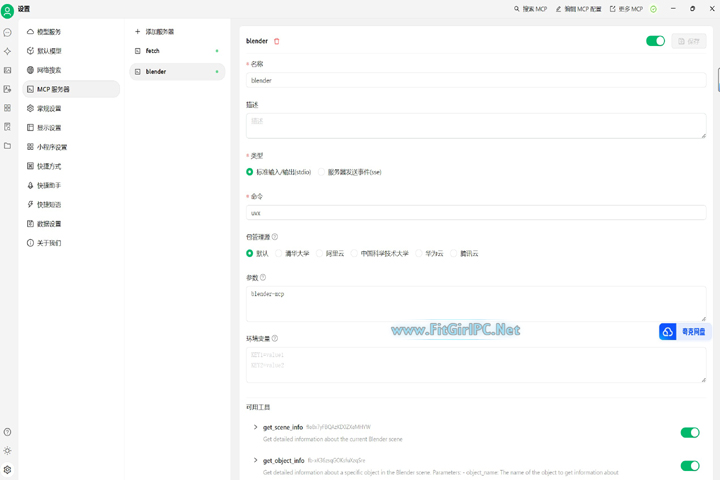Image resolution: width=720 pixels, height=480 pixels.
Task: Click the user avatar icon
Action: tap(8, 10)
